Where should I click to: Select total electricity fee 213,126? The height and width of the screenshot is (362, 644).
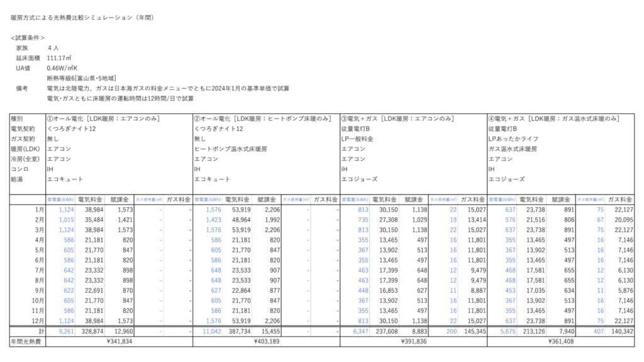pyautogui.click(x=534, y=332)
